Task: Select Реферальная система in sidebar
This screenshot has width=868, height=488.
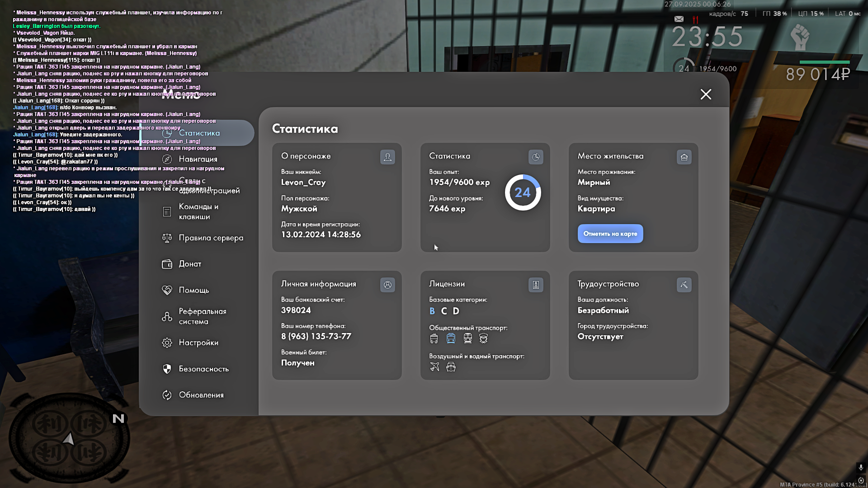Action: pos(202,316)
